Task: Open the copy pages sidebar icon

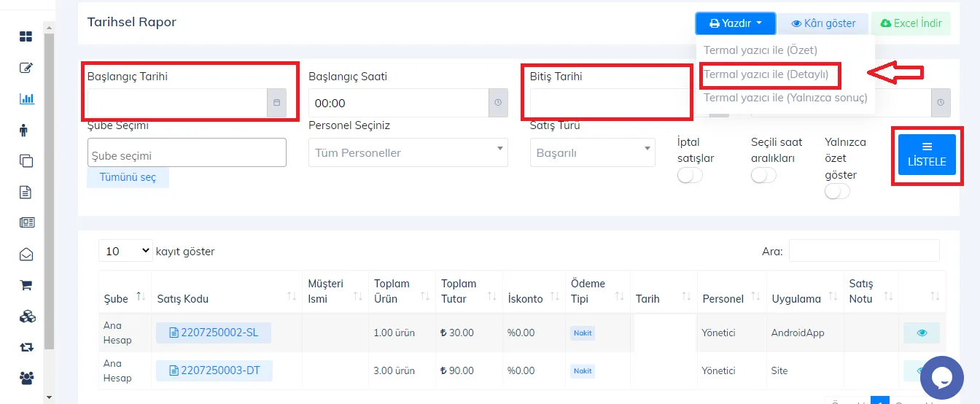Action: [x=26, y=161]
